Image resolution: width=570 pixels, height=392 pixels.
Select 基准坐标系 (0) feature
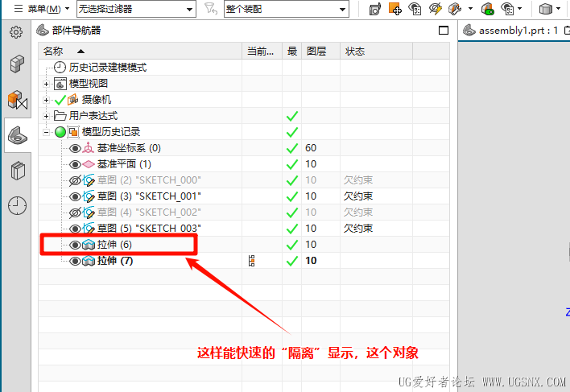[129, 148]
